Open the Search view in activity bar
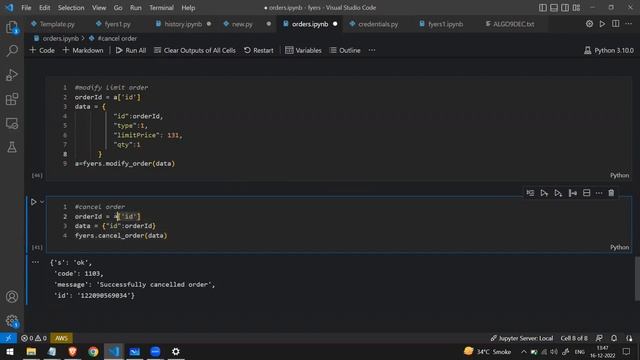 (x=12, y=51)
